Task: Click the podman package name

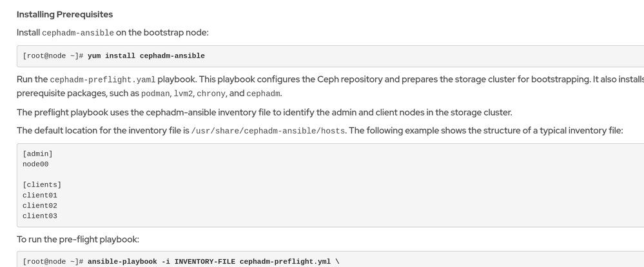Action: (155, 94)
